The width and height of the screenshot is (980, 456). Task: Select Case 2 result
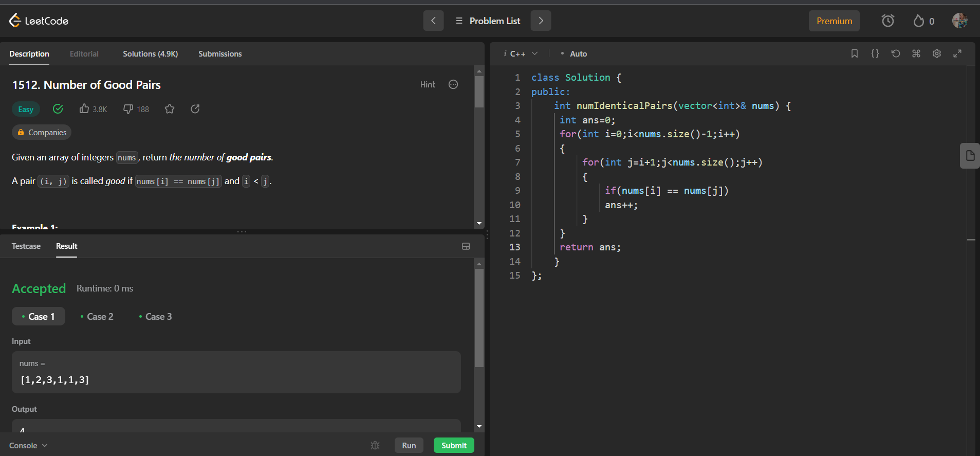97,316
